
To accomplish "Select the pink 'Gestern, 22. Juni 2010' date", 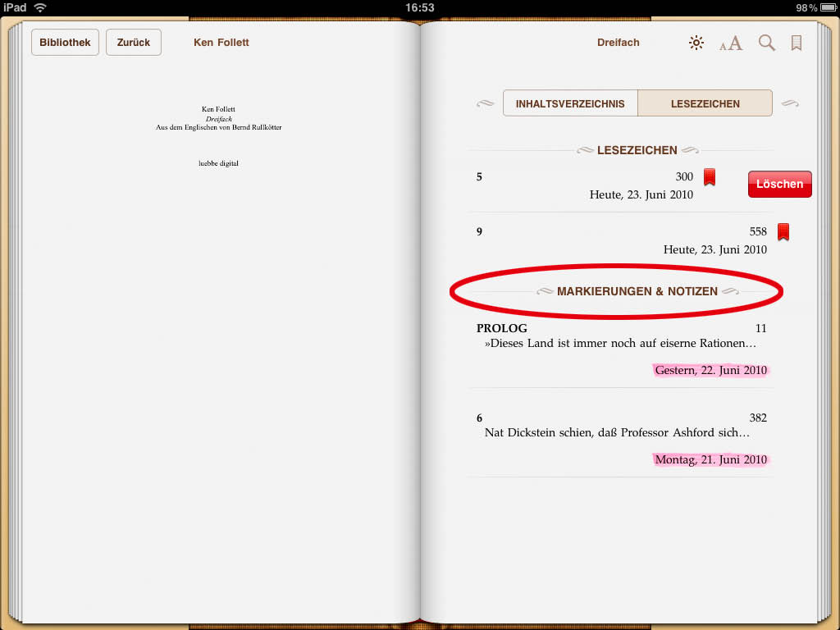I will click(x=711, y=370).
